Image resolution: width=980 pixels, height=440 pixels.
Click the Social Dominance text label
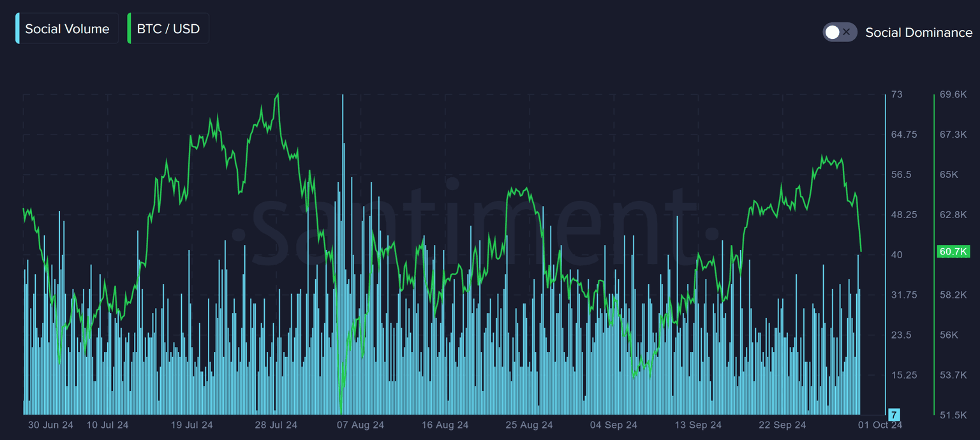click(x=918, y=33)
